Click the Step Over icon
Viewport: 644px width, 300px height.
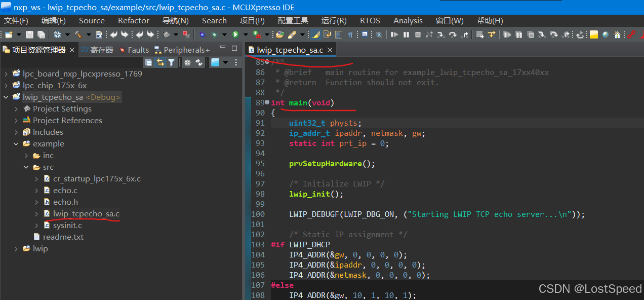pyautogui.click(x=453, y=34)
